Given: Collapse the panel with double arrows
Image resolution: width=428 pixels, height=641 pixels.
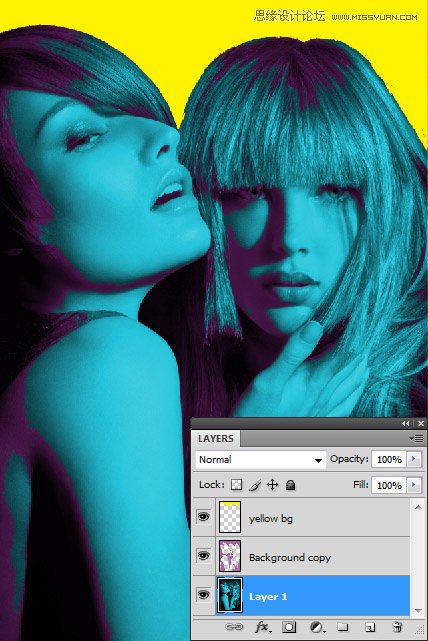Looking at the screenshot, I should 405,424.
